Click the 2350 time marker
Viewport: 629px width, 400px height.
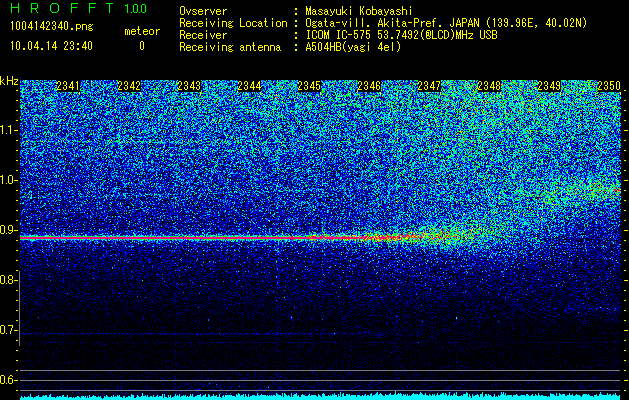pyautogui.click(x=609, y=86)
